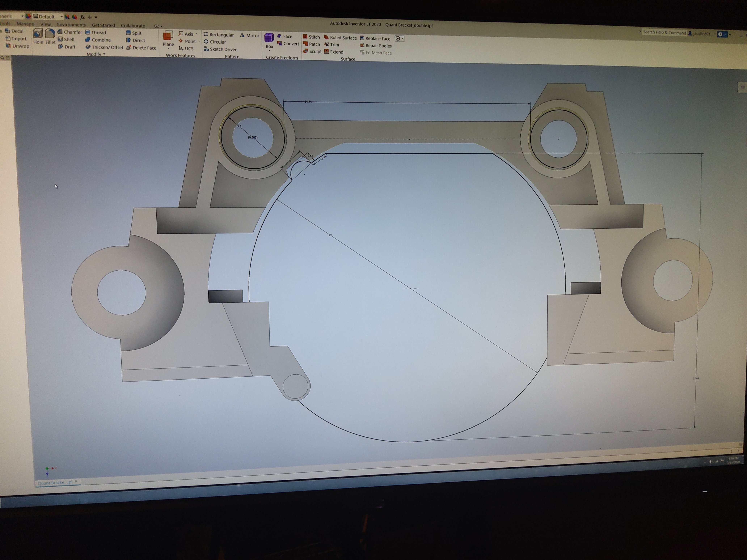Click the appearance color wheel icon
Image resolution: width=747 pixels, height=560 pixels.
pos(28,16)
